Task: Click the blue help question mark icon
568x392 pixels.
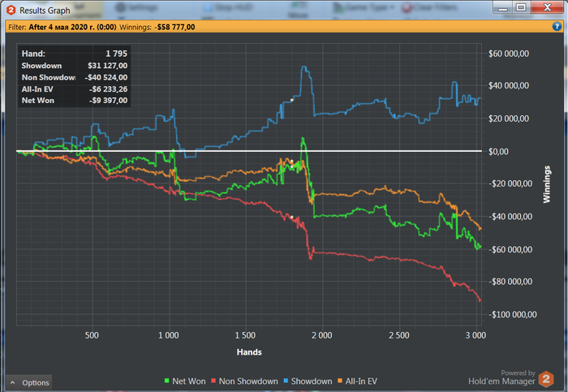Action: pyautogui.click(x=557, y=26)
